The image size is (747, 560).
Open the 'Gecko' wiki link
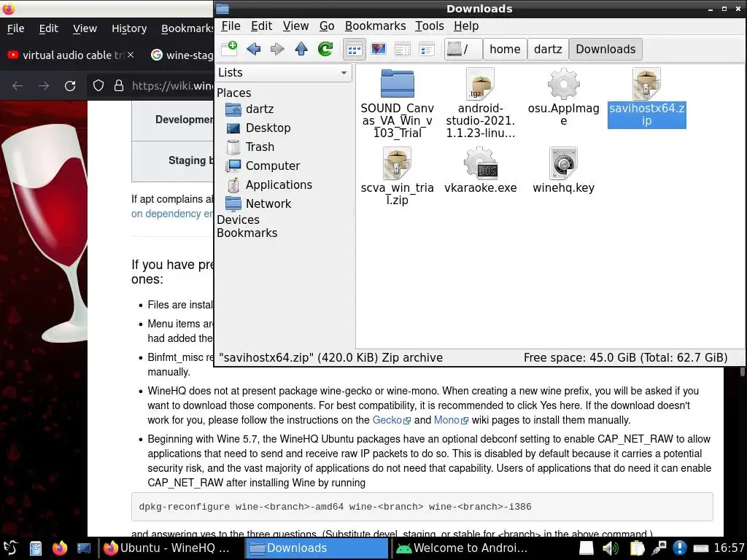391,420
